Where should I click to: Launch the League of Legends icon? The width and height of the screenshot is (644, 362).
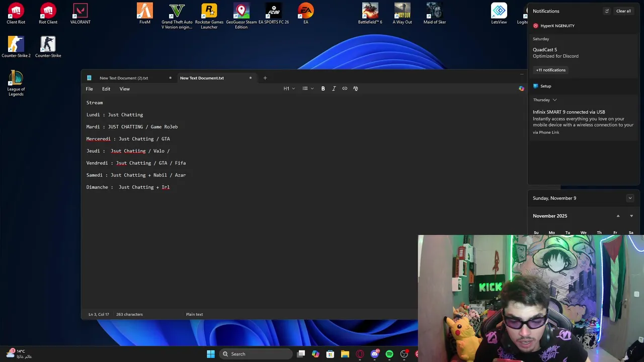click(16, 83)
